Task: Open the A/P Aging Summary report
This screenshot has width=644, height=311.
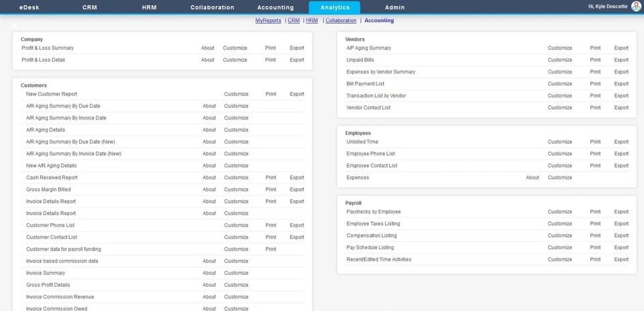Action: (x=369, y=48)
